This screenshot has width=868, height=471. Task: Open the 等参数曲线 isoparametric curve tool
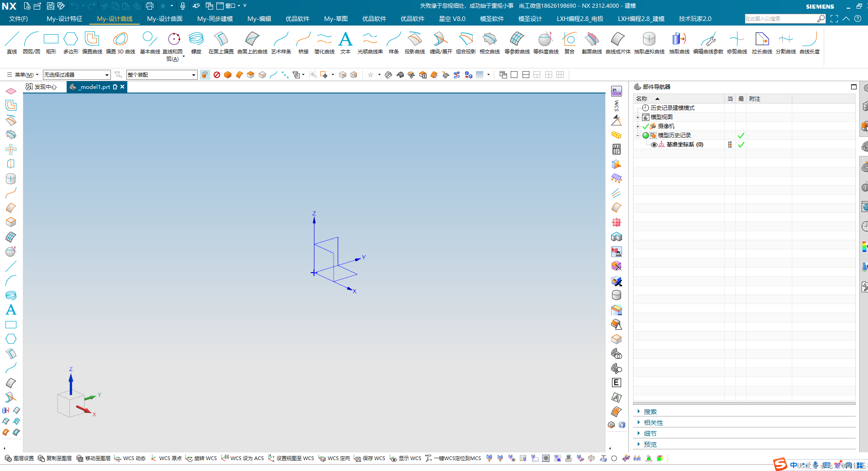(x=517, y=43)
